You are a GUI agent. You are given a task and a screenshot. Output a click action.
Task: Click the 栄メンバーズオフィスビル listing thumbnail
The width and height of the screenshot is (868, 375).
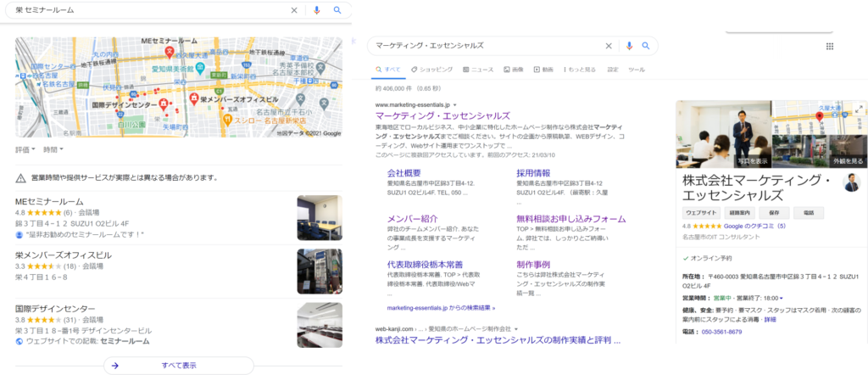320,271
